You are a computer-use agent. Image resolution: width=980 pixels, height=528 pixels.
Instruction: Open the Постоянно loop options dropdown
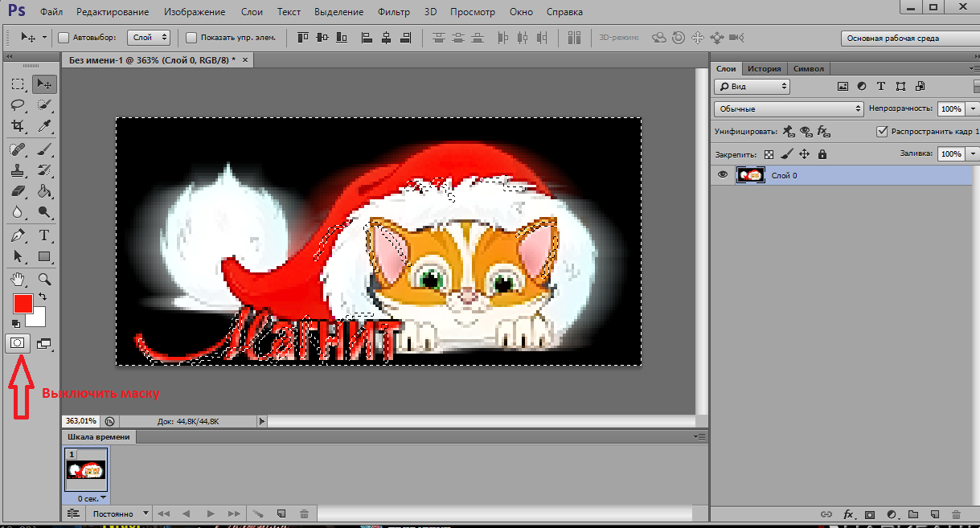coord(120,514)
